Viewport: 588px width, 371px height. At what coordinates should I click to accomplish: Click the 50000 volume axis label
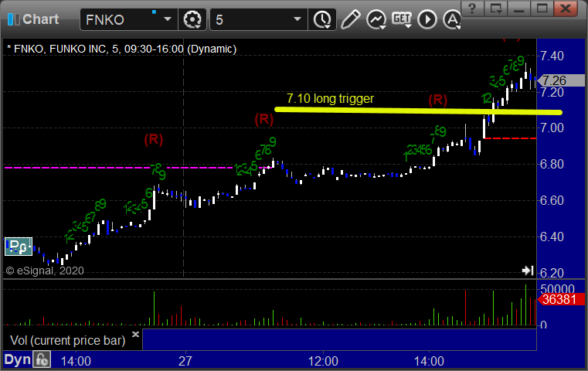pos(557,289)
